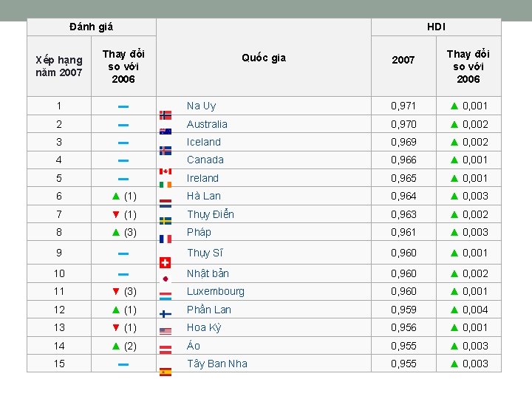This screenshot has width=532, height=399.
Task: Click the Norway flag icon
Action: [x=166, y=115]
